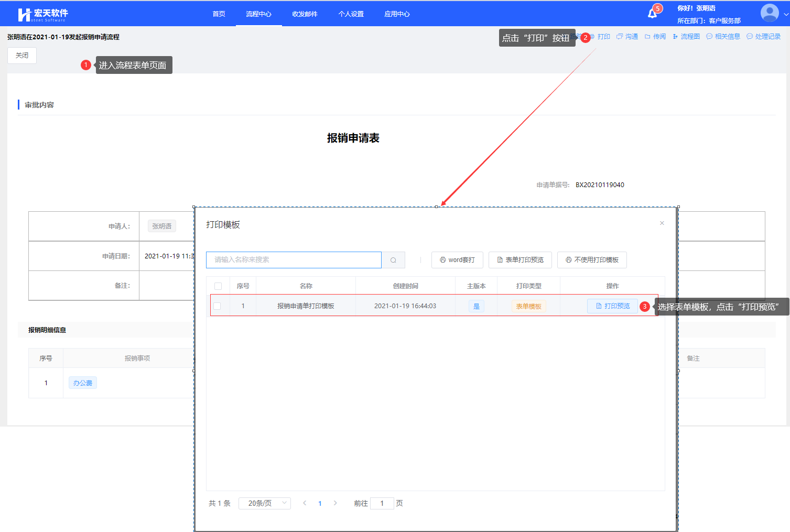The width and height of the screenshot is (790, 532).
Task: Open 沟通 communication from the top toolbar
Action: point(627,37)
